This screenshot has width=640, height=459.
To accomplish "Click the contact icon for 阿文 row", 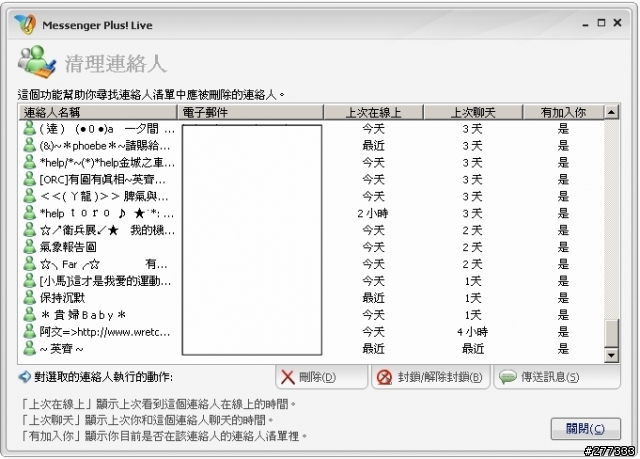I will coord(29,332).
